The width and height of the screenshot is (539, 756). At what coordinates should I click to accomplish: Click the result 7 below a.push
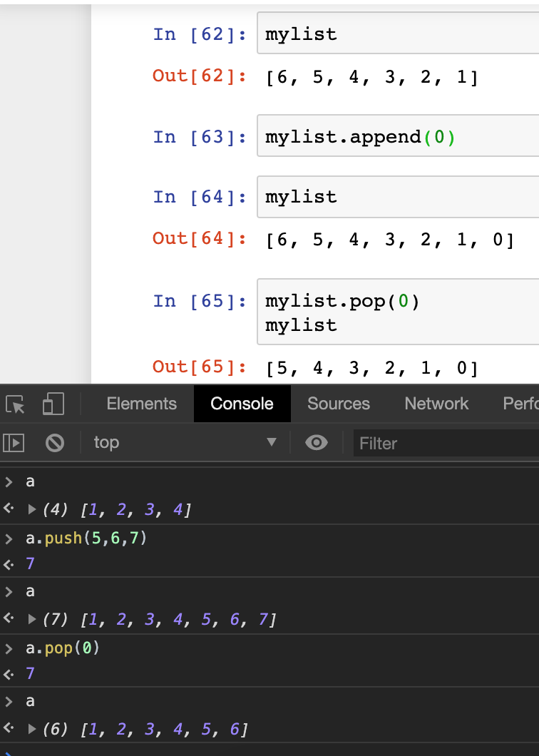click(x=30, y=563)
